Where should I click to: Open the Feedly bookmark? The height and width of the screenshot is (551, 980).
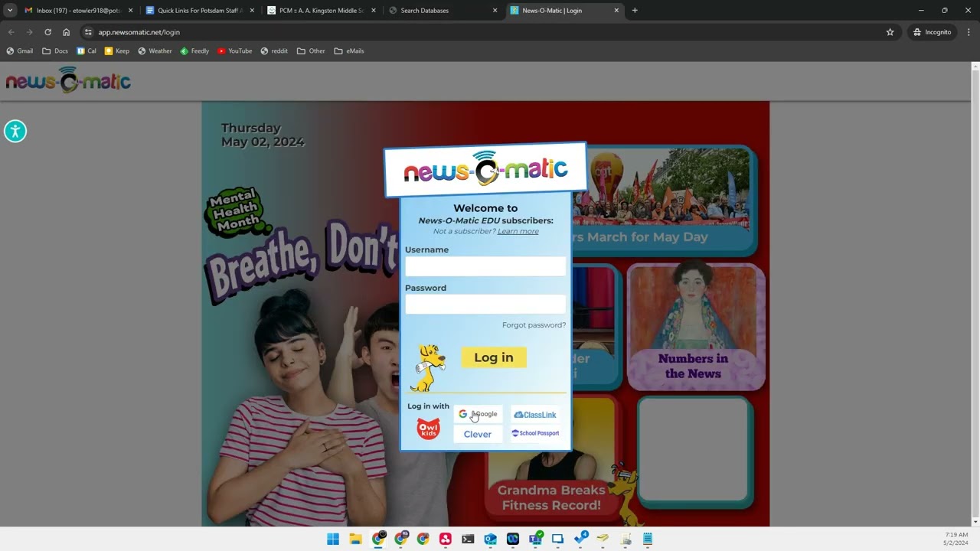click(x=194, y=51)
